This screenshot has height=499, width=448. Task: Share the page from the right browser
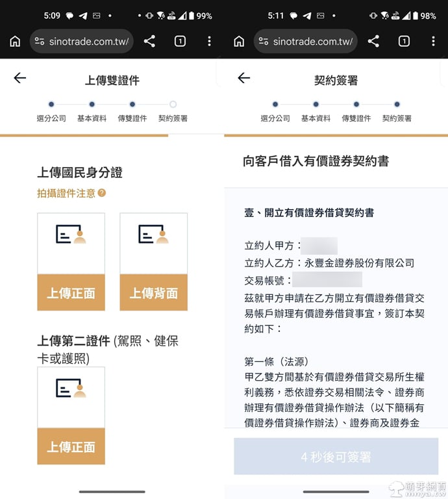tap(373, 42)
